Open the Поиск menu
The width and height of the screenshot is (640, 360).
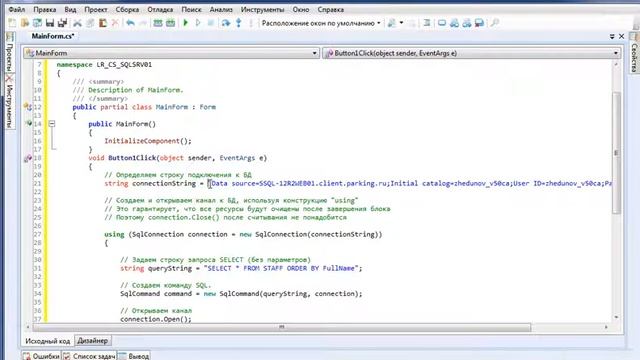(191, 9)
